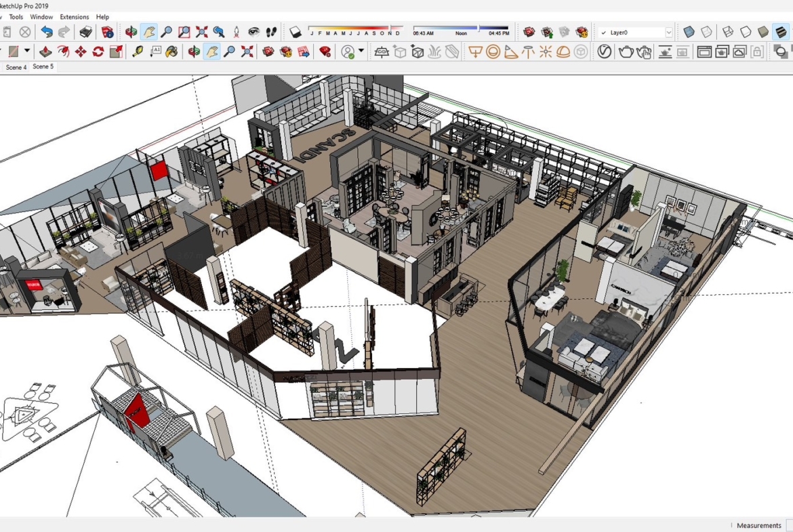The height and width of the screenshot is (532, 793).
Task: Click the Position Camera tool
Action: pos(237,32)
